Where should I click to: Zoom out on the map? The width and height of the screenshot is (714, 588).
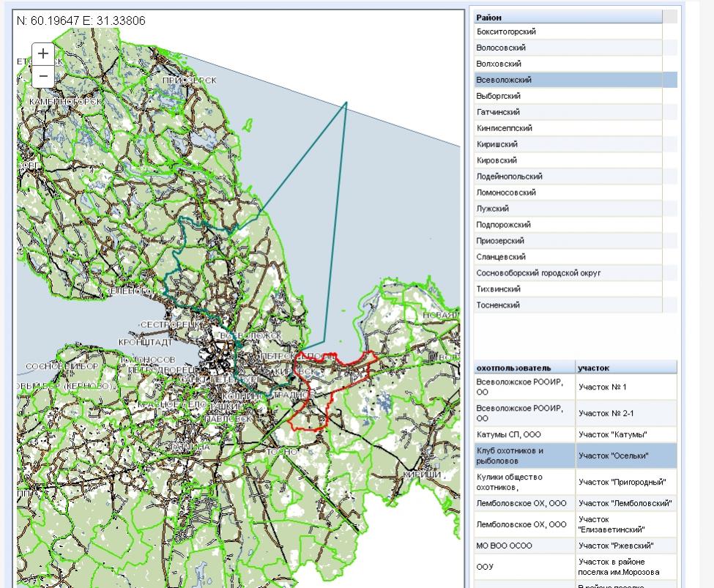pos(43,75)
